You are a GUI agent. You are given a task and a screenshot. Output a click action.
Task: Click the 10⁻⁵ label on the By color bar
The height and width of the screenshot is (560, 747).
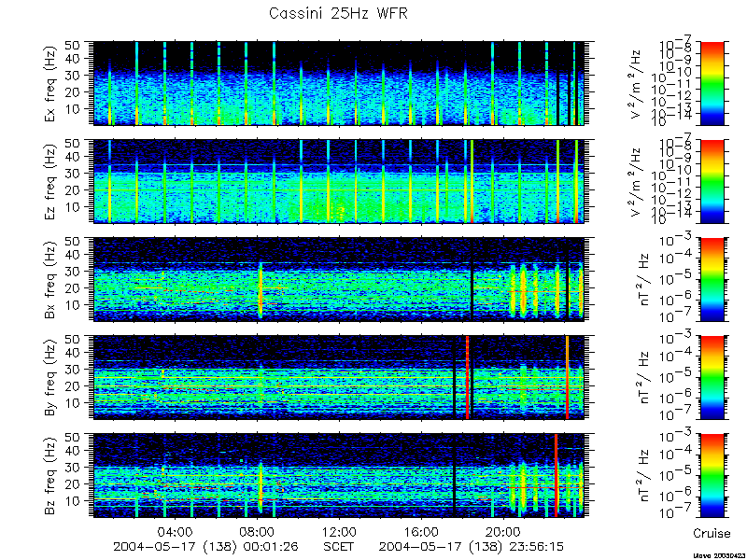676,377
